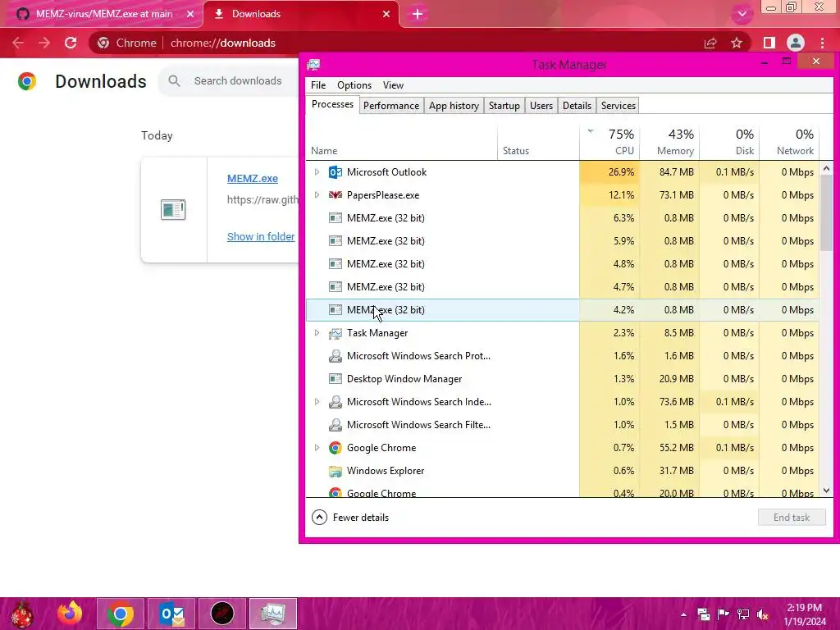The width and height of the screenshot is (840, 630).
Task: Switch to the Performance tab
Action: (391, 106)
